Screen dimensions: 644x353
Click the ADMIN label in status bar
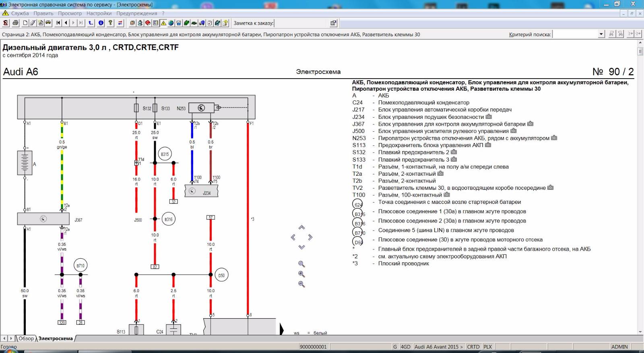(x=619, y=347)
